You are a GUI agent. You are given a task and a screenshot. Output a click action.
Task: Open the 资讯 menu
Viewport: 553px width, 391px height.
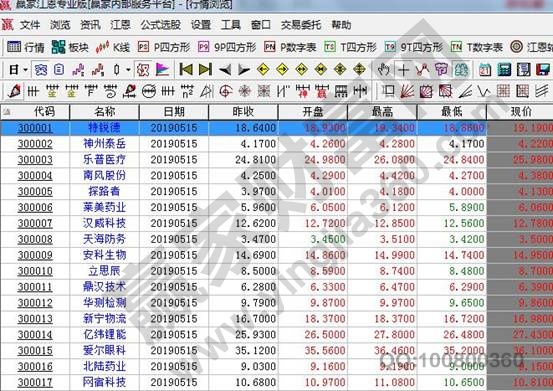(90, 25)
